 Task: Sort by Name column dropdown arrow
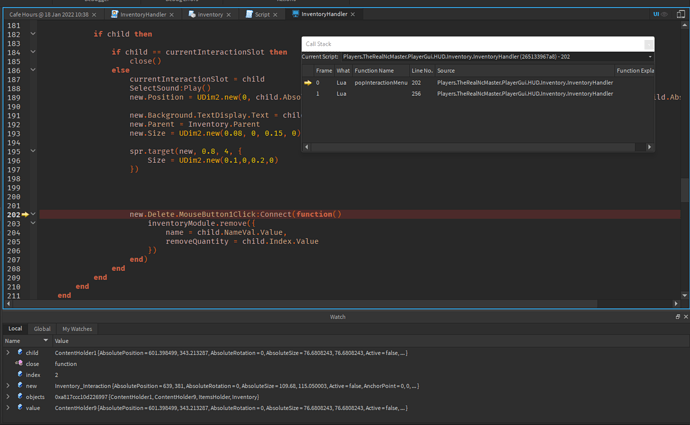(46, 340)
